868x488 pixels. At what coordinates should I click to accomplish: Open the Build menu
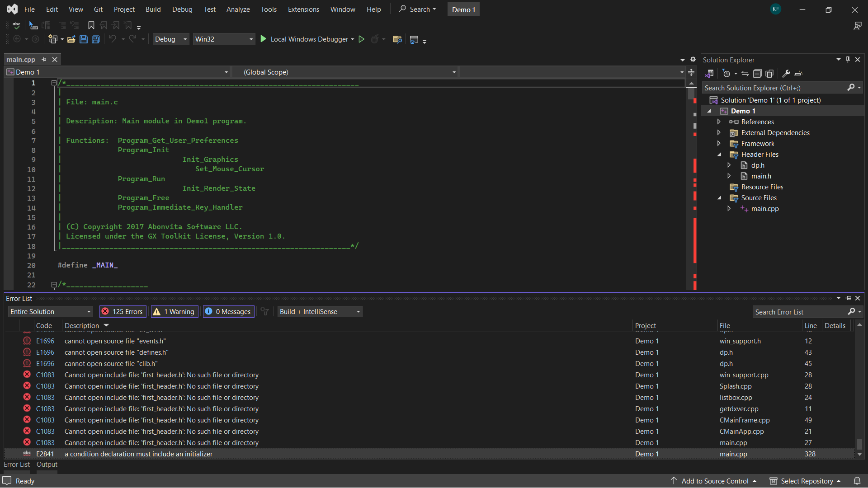pyautogui.click(x=153, y=9)
